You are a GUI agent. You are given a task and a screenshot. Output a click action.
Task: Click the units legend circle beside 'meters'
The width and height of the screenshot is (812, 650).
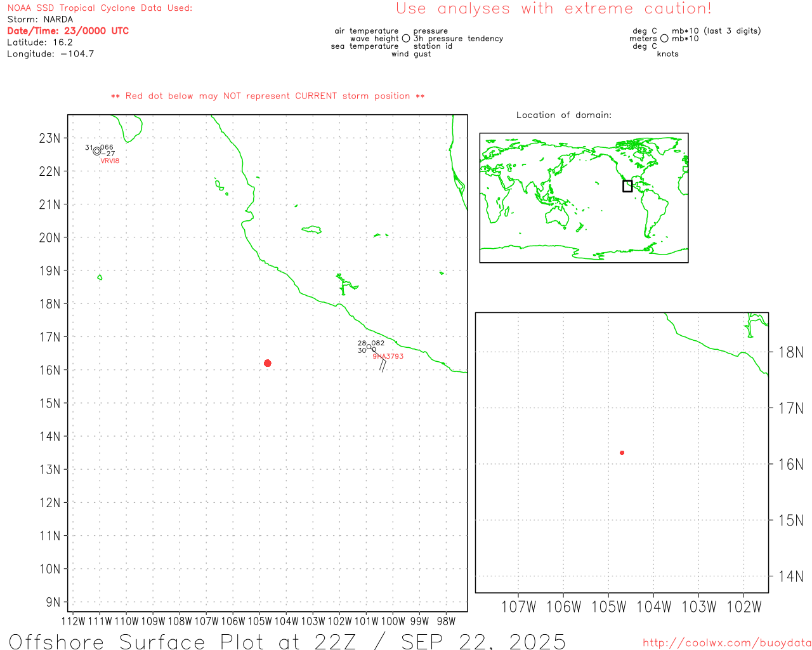[x=664, y=39]
